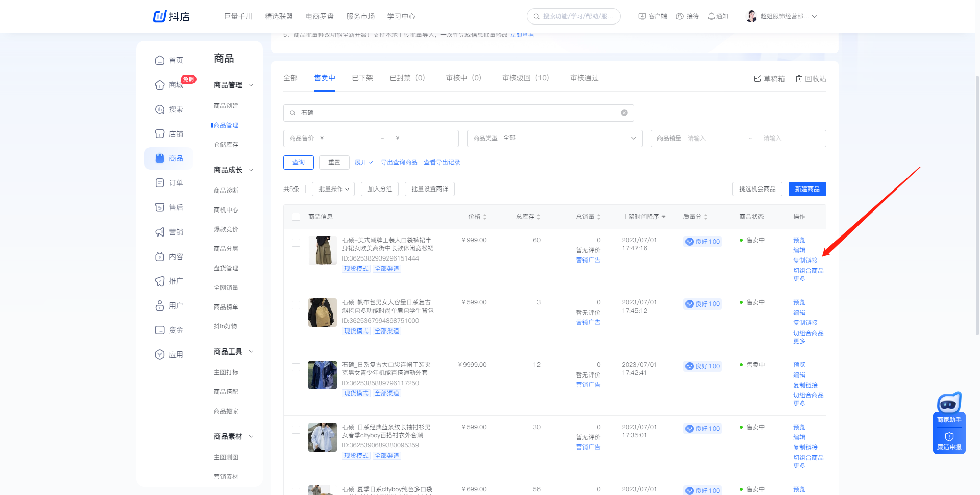Open 推广 promotion sidebar icon
Image resolution: width=980 pixels, height=495 pixels.
click(x=160, y=281)
